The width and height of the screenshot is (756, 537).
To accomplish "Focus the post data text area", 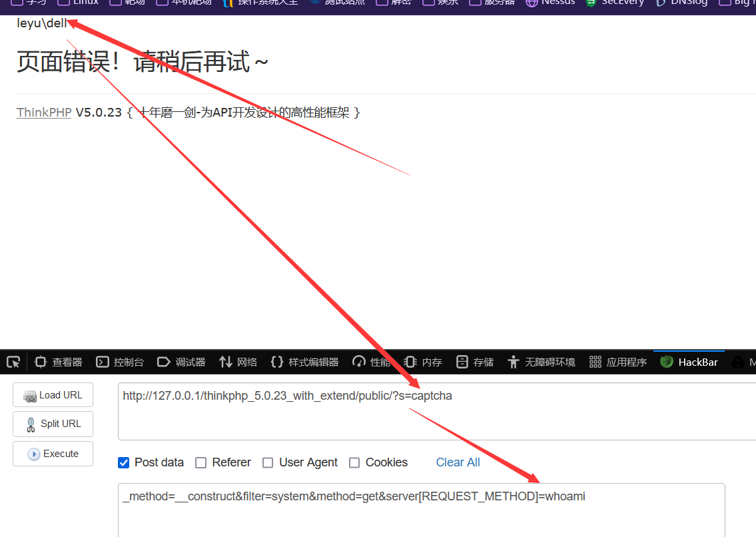I will (x=422, y=510).
